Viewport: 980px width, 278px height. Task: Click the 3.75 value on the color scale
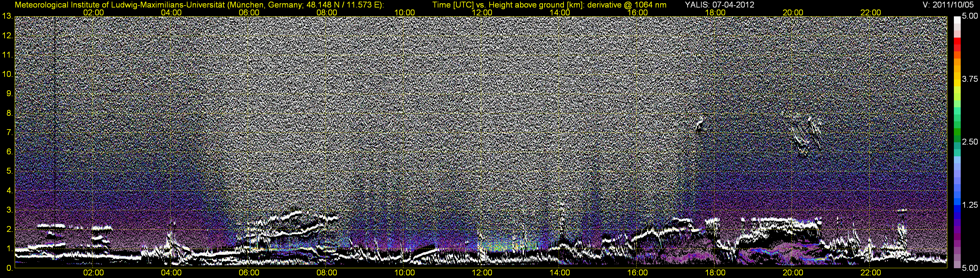point(970,79)
